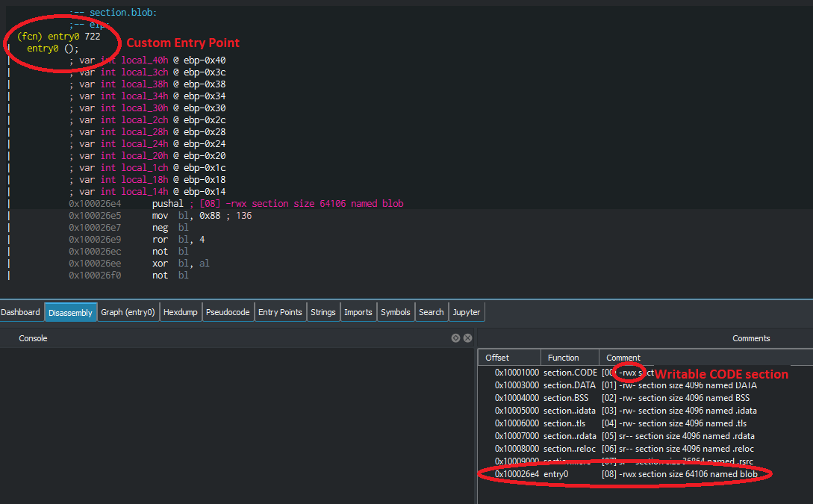Open the Imports tab
The image size is (813, 504).
click(358, 312)
